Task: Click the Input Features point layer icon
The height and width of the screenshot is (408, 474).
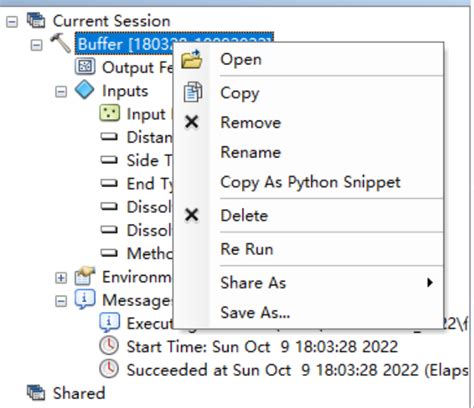Action: [x=110, y=113]
